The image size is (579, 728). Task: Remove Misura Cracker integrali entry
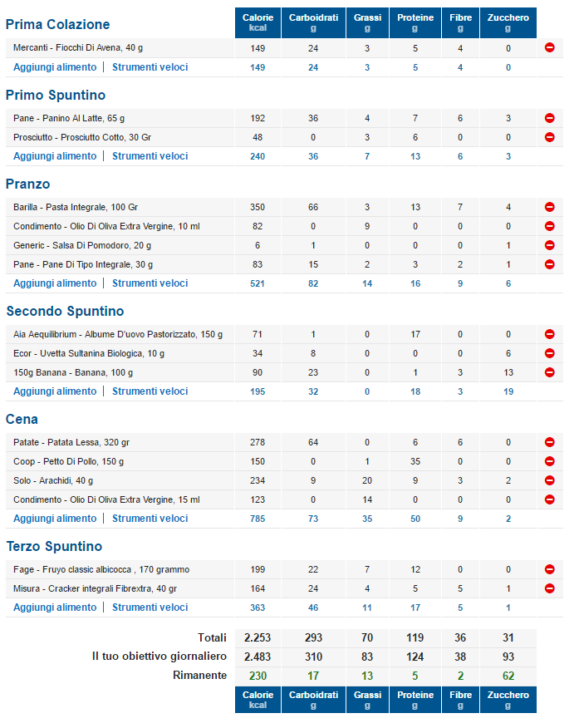coord(549,588)
